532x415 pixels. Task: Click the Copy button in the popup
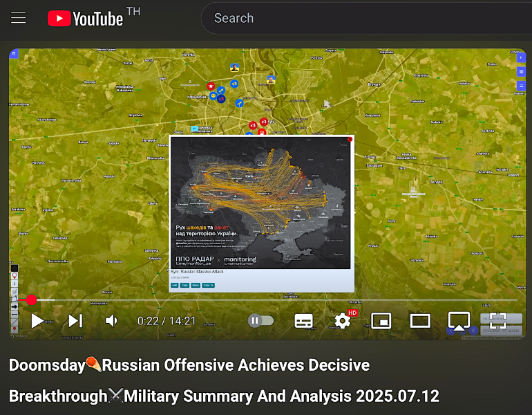click(184, 285)
